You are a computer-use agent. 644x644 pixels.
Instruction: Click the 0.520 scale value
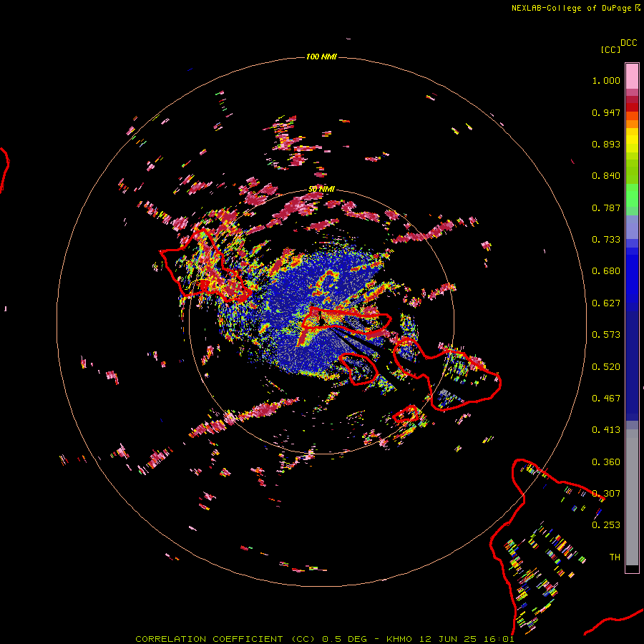[606, 367]
